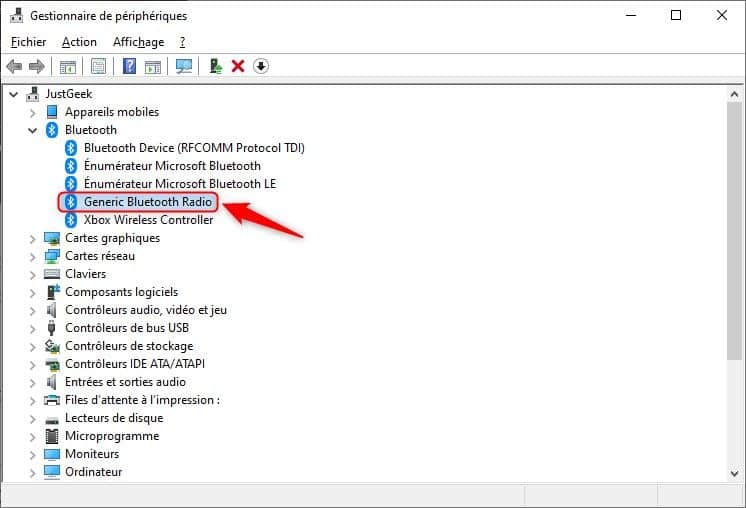Select Bluetooth Device (RFCOMM Protocol TDI)
Viewport: 746px width, 508px height.
coord(194,148)
